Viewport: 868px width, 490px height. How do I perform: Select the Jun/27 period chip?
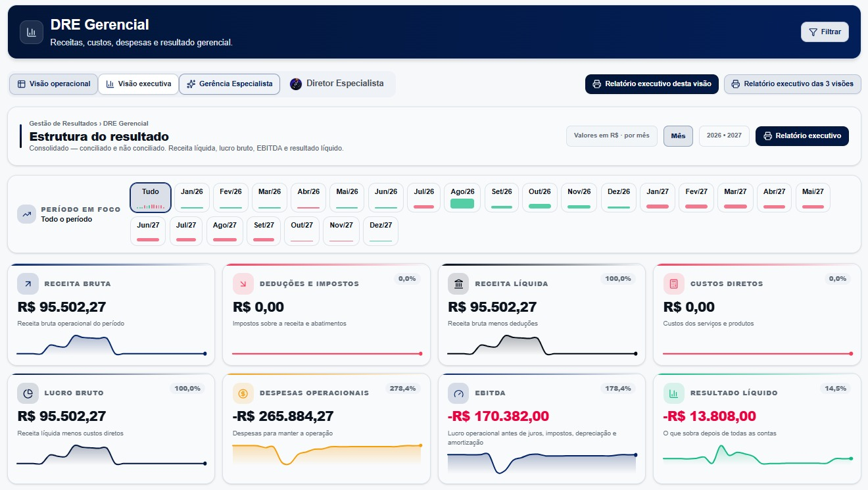click(x=149, y=231)
